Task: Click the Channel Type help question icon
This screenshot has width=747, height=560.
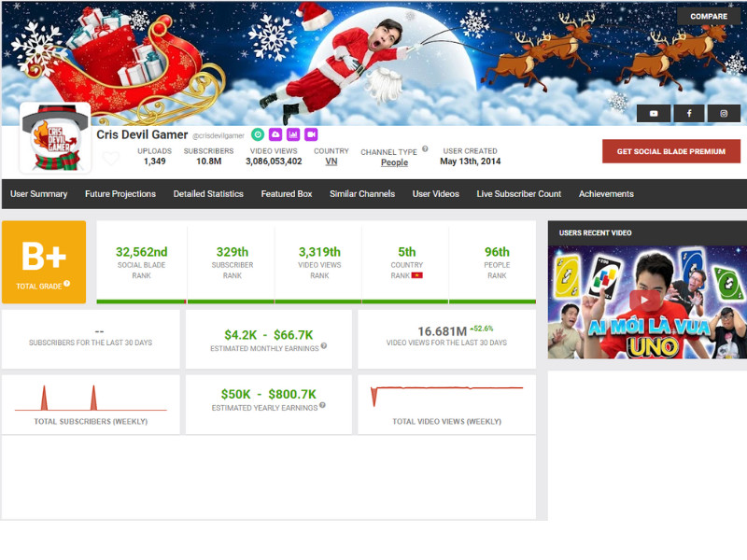Action: click(x=425, y=148)
